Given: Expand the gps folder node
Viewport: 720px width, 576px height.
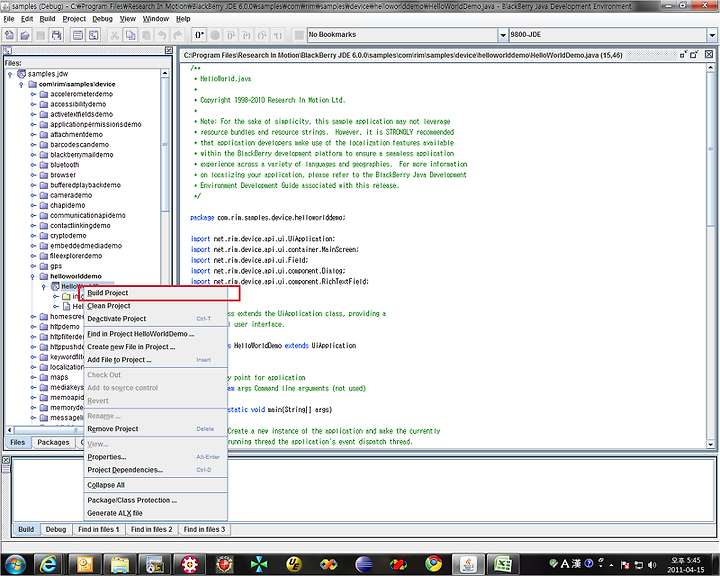Looking at the screenshot, I should (x=33, y=266).
